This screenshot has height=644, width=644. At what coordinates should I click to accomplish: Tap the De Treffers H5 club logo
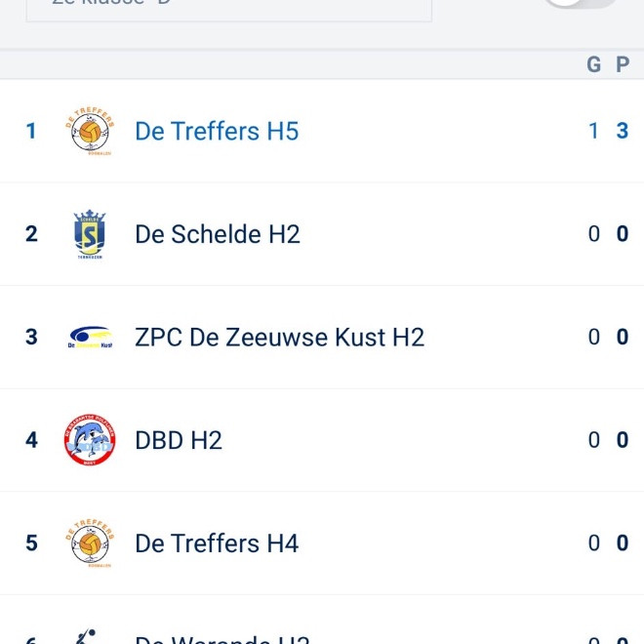click(x=90, y=131)
